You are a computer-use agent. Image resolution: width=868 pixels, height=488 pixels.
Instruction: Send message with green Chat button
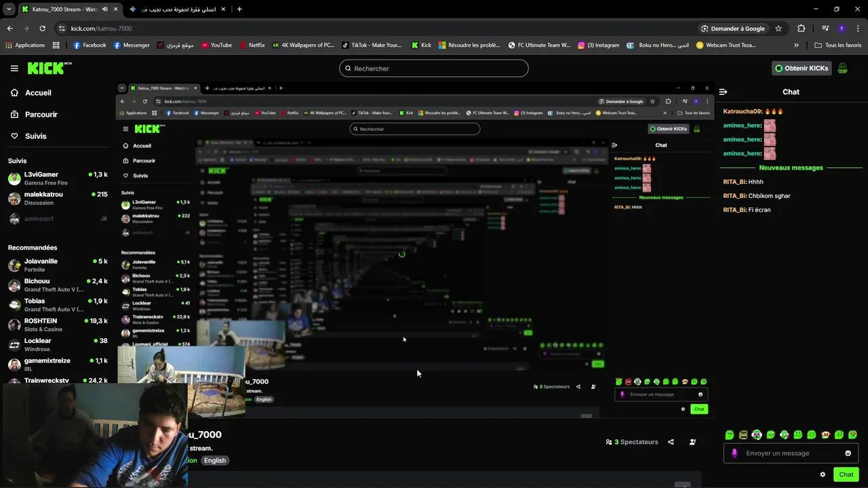pos(846,474)
